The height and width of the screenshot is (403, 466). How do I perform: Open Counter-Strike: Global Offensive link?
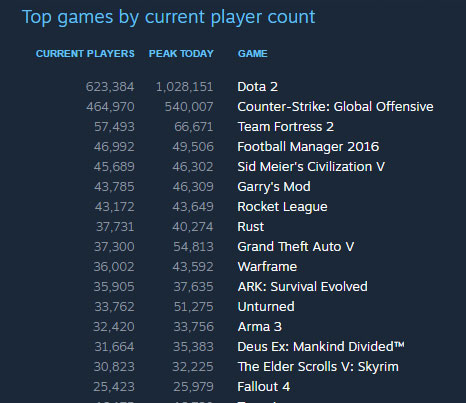tap(335, 107)
